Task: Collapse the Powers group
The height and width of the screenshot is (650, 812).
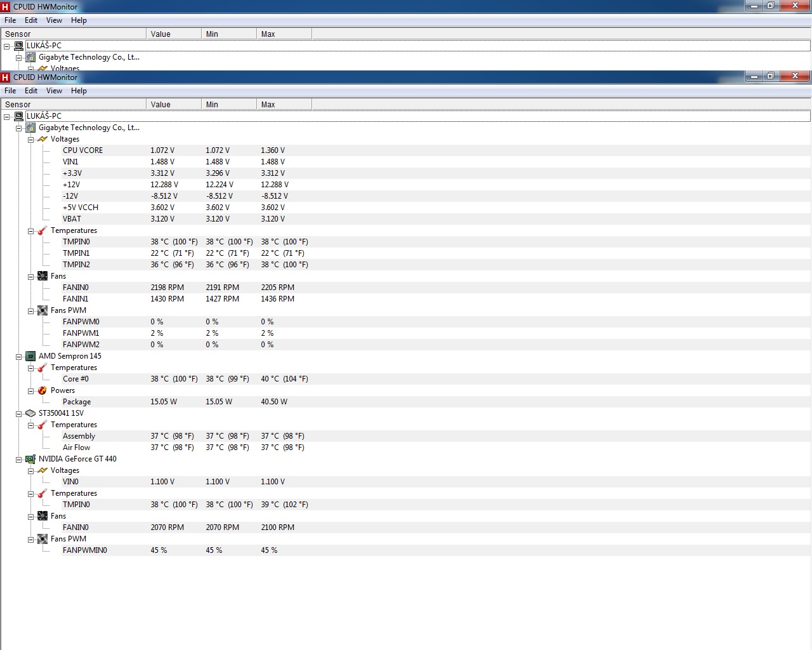Action: pyautogui.click(x=30, y=391)
